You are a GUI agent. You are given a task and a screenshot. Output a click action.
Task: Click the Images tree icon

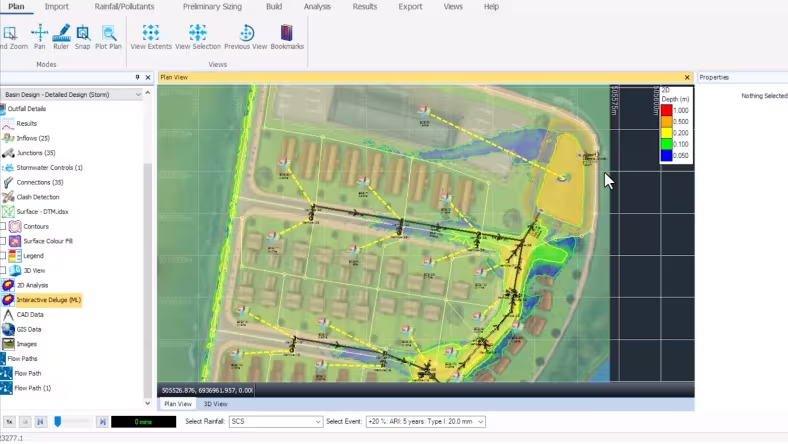coord(8,344)
